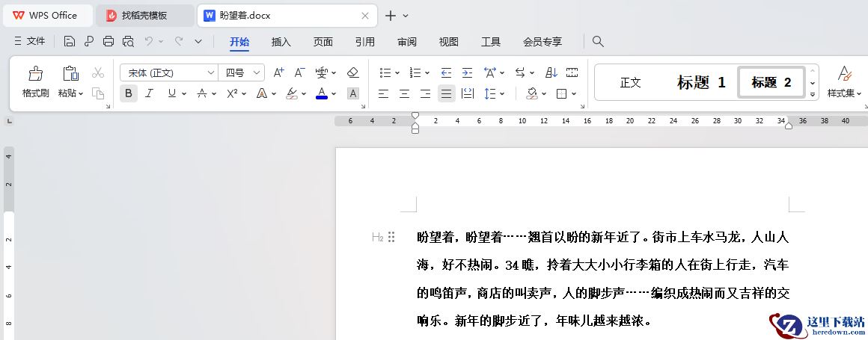Toggle strikethrough formatting button

pos(202,93)
